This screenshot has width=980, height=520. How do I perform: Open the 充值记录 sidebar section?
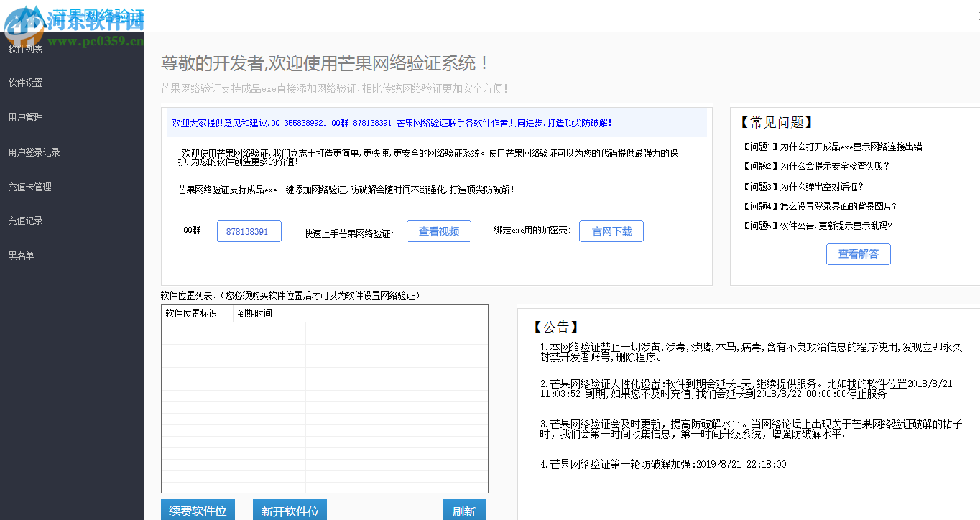click(x=25, y=220)
